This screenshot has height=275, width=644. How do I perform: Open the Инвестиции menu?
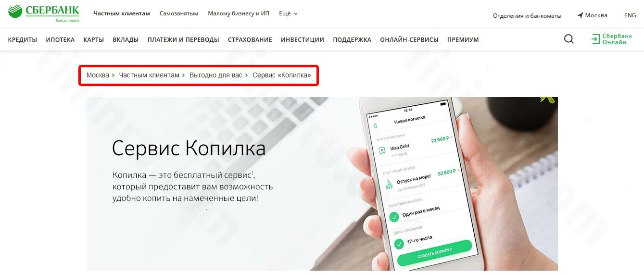[303, 40]
